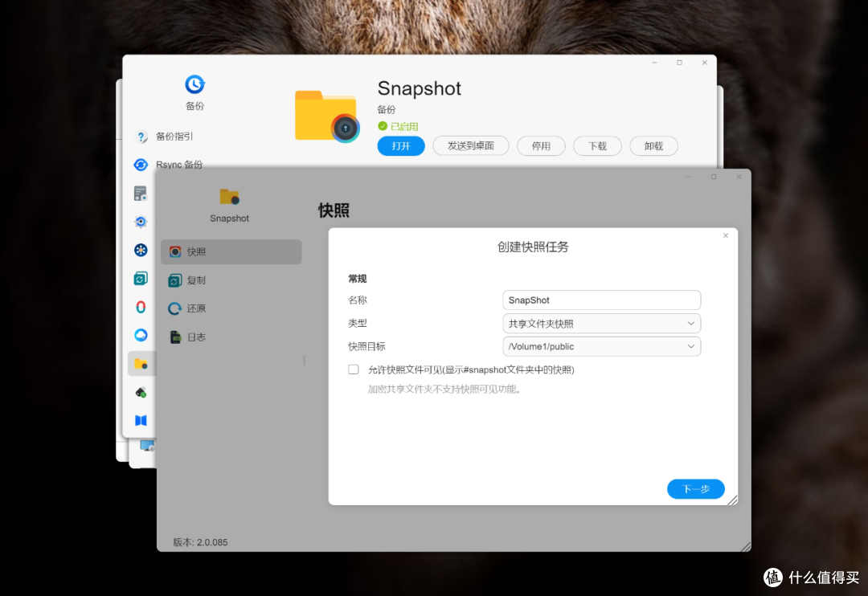Click the monitor icon at App Center bottom
This screenshot has height=596, width=868.
tap(147, 446)
